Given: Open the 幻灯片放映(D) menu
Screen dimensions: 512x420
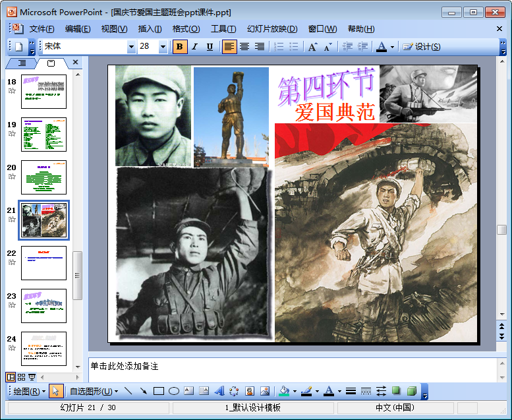Looking at the screenshot, I should 271,29.
